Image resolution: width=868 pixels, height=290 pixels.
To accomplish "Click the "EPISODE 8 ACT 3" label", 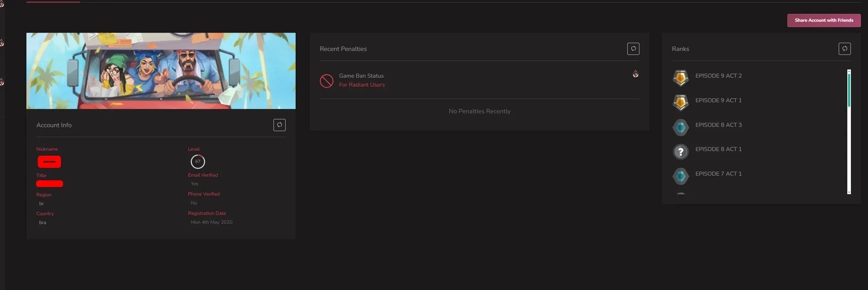I will click(719, 125).
